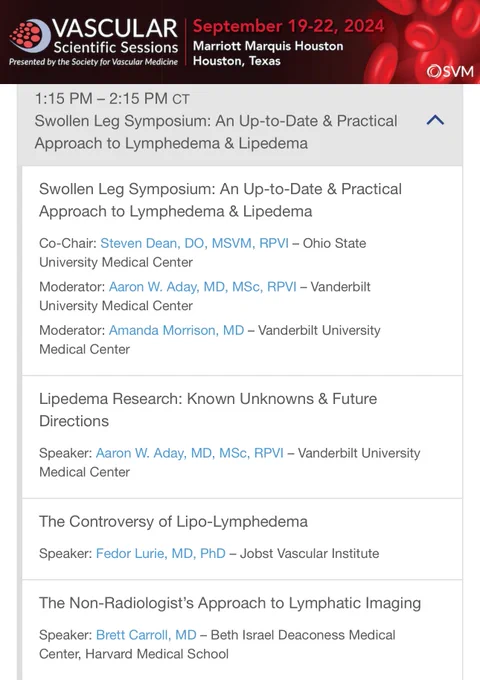The image size is (480, 680).
Task: Open Steven Dean, DO, MSVM, RPVI profile link
Action: coord(194,243)
